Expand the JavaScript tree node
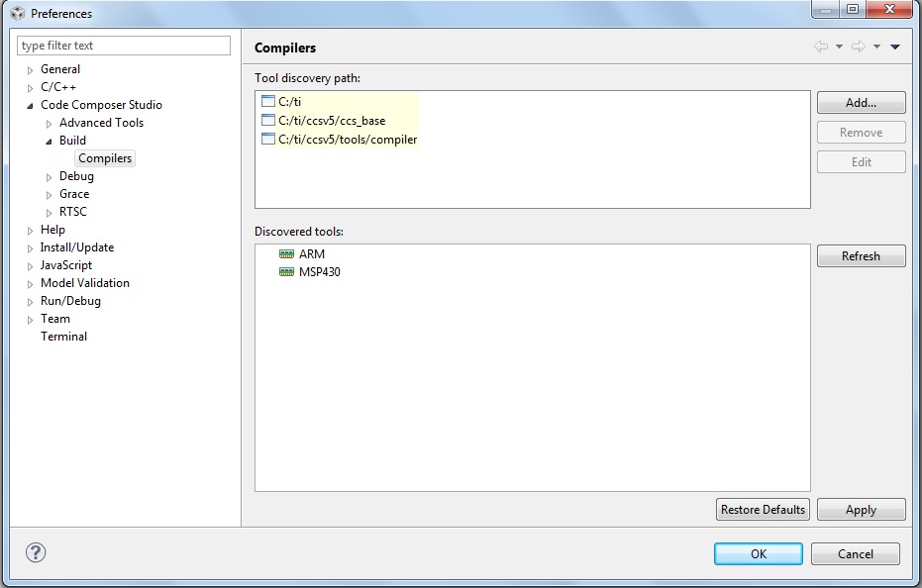Viewport: 922px width, 588px height. click(30, 266)
